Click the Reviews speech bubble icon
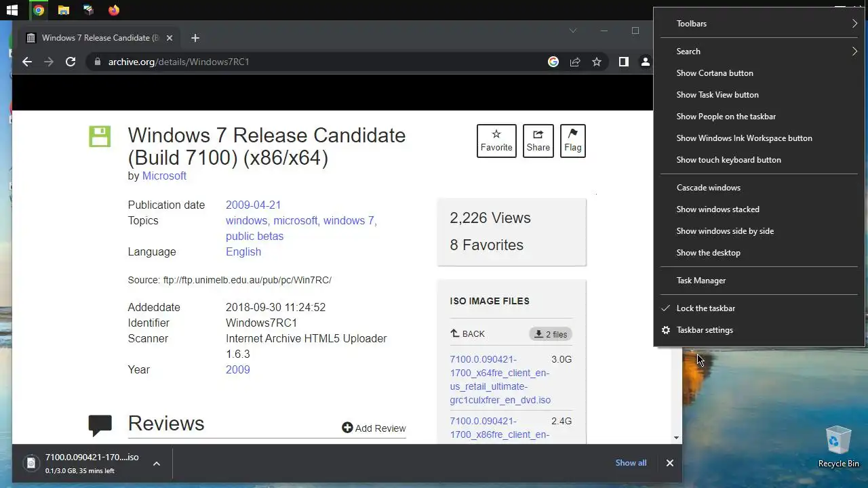This screenshot has width=868, height=488. point(100,424)
